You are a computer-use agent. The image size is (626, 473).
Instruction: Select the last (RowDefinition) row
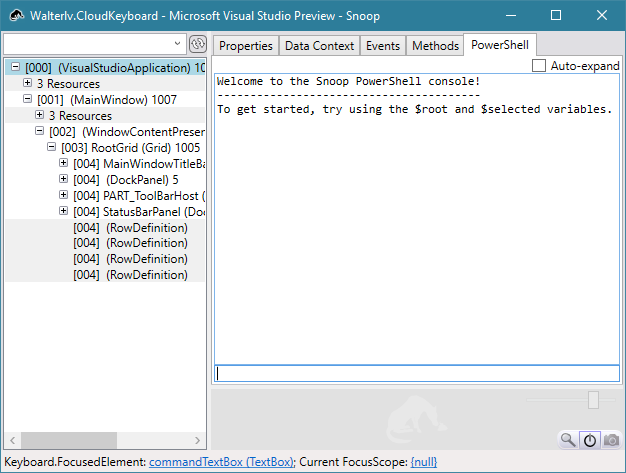[x=130, y=275]
